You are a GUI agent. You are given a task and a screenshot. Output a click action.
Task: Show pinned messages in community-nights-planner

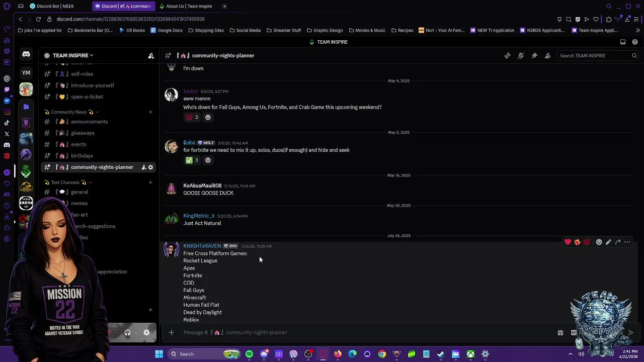click(534, 56)
